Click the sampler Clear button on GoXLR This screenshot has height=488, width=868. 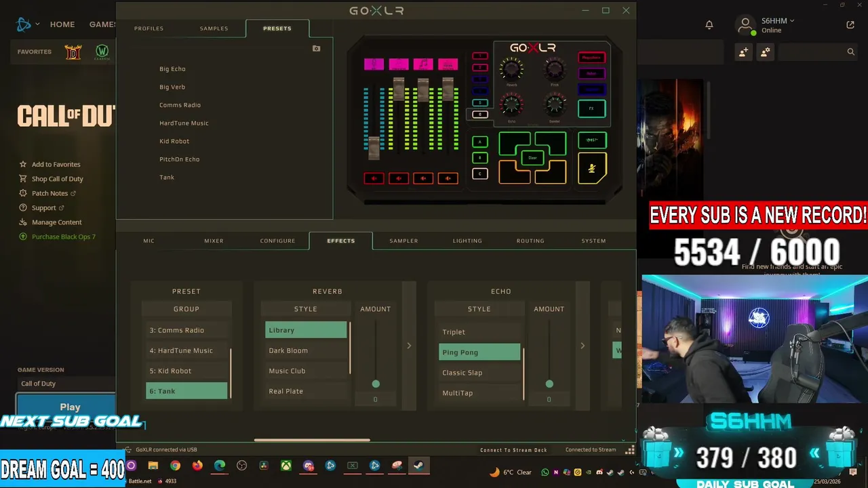(532, 158)
